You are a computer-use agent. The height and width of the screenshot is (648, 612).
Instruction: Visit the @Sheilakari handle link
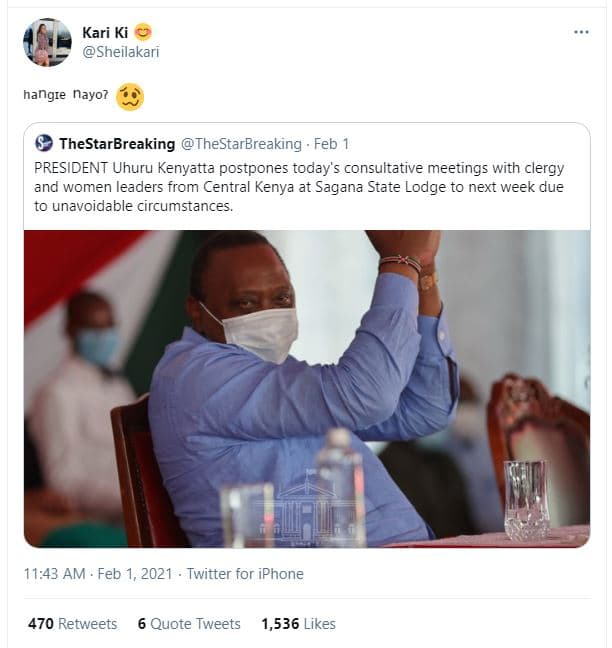coord(120,52)
